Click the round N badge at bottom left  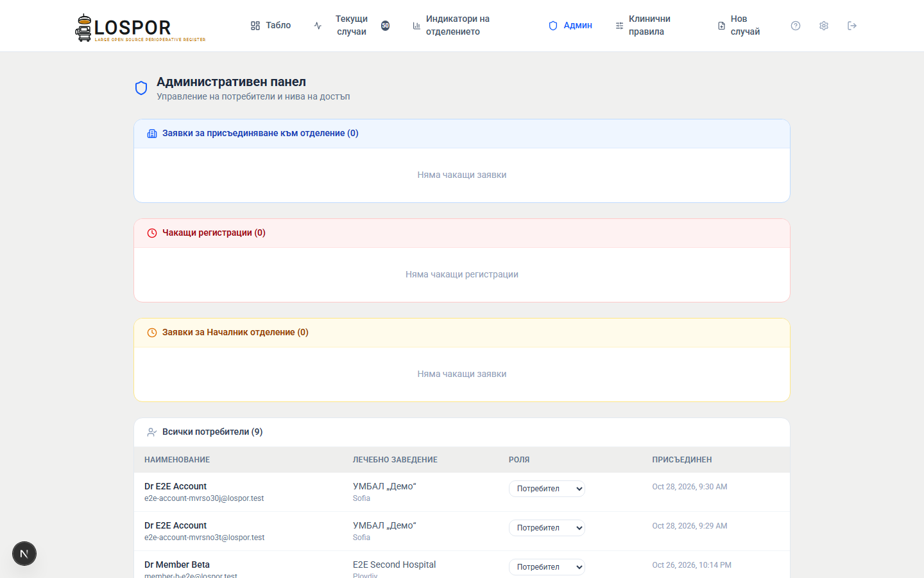click(24, 554)
